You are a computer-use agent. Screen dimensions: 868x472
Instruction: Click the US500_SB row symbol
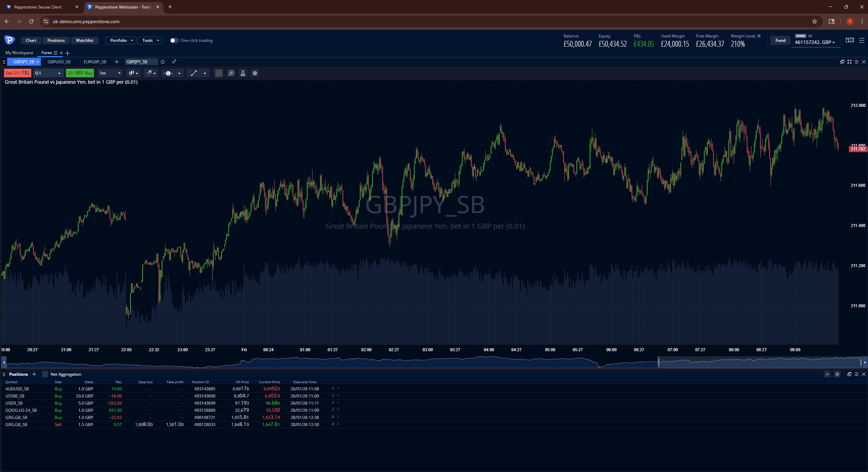(x=15, y=396)
